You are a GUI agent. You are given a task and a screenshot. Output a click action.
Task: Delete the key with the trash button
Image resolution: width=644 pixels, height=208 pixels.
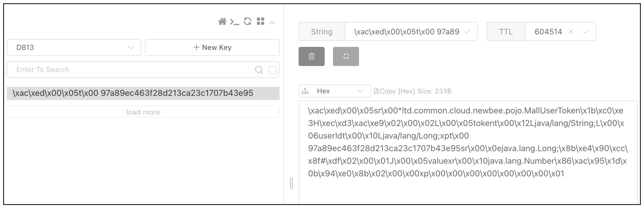point(311,56)
